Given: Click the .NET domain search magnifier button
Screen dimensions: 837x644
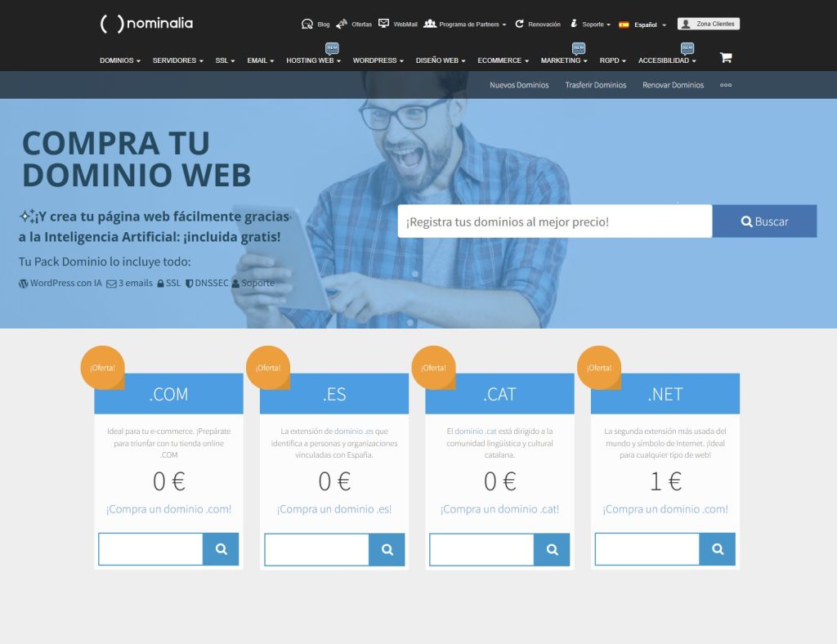Looking at the screenshot, I should click(717, 549).
